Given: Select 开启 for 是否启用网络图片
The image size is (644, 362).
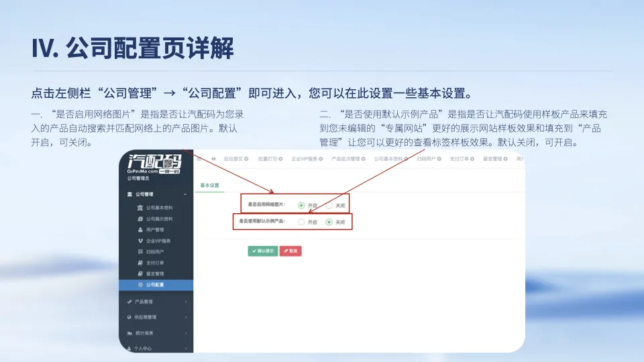Looking at the screenshot, I should pyautogui.click(x=301, y=205).
